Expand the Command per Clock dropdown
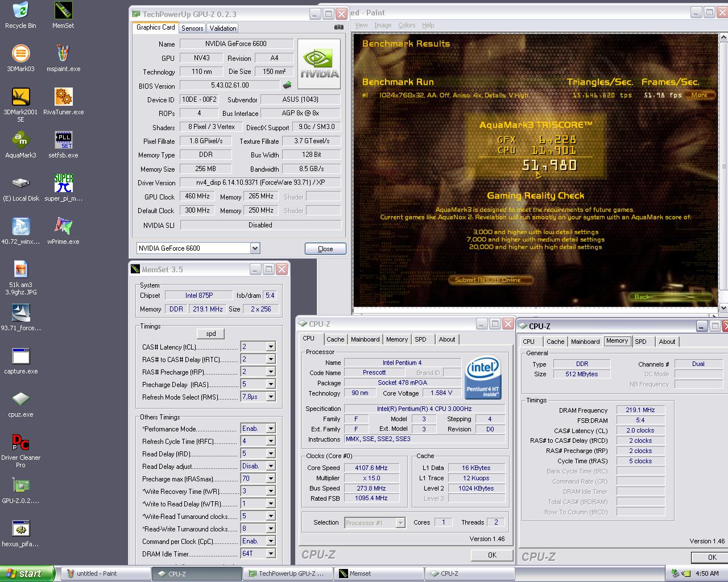This screenshot has width=728, height=582. click(271, 541)
